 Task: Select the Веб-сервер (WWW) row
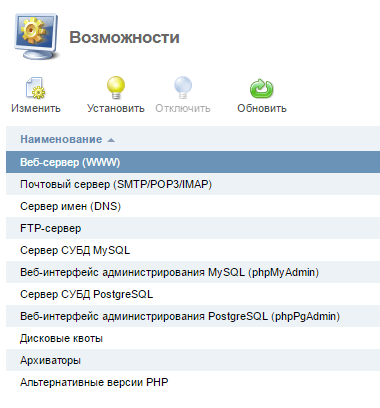[193, 162]
